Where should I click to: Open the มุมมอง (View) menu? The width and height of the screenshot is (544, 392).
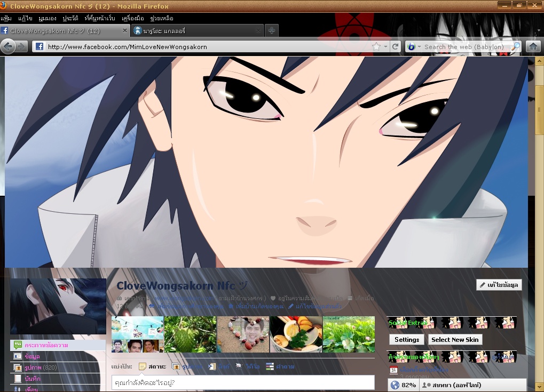(47, 18)
